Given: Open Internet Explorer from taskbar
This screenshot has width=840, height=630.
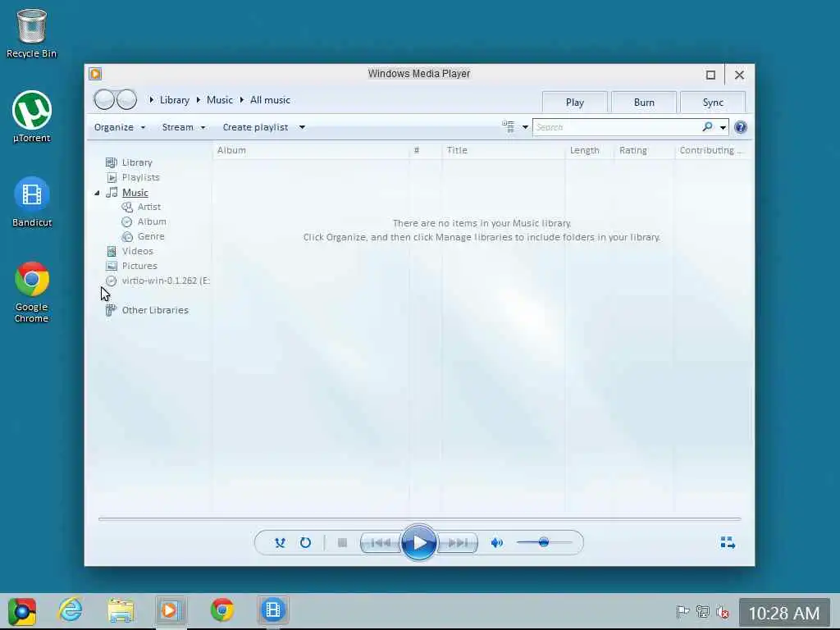Looking at the screenshot, I should [x=71, y=610].
